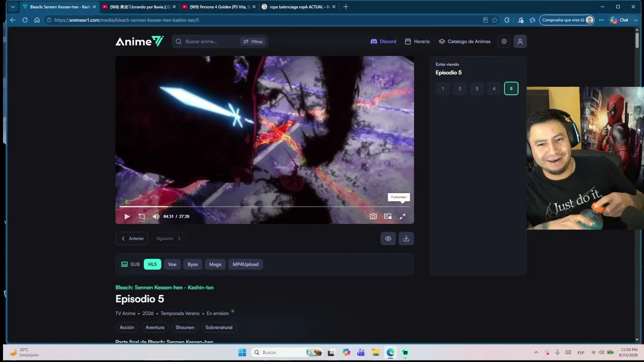The width and height of the screenshot is (644, 362).
Task: Mark episode as watched with eye button
Action: [x=388, y=239]
